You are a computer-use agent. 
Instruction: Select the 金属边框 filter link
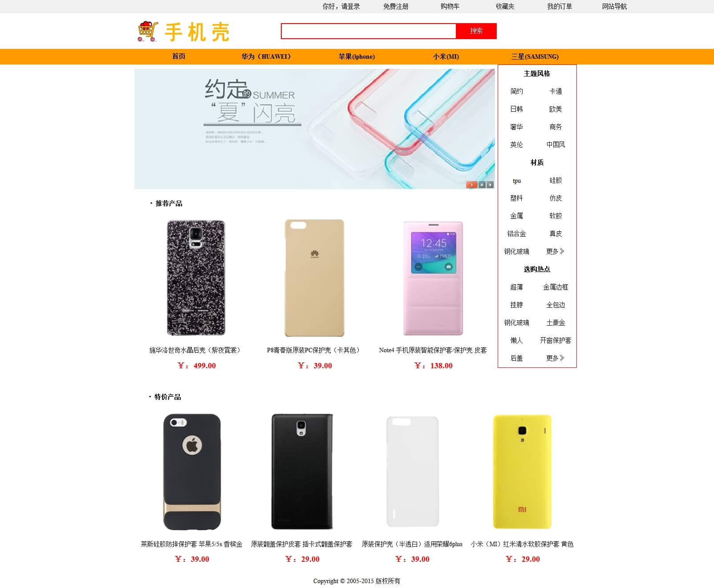click(556, 287)
